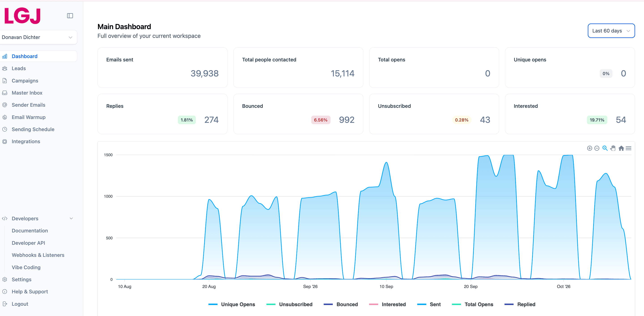Screen dimensions: 644x316
Task: Click the Master Inbox tray icon
Action: pos(5,93)
